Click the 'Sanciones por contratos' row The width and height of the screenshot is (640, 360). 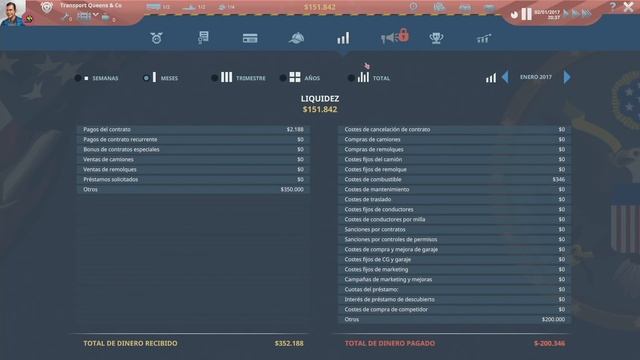pyautogui.click(x=454, y=229)
